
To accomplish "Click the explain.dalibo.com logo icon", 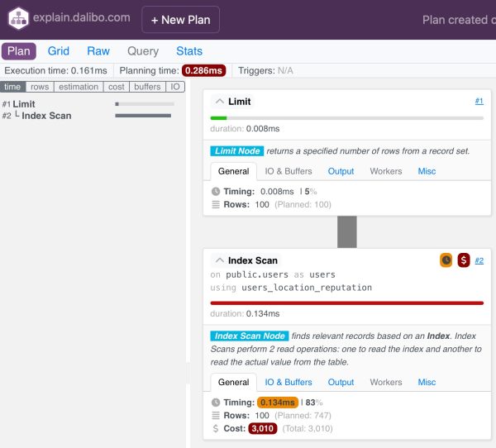I will point(18,19).
